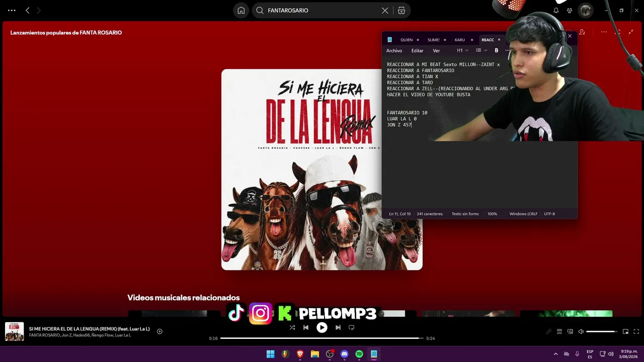Open the taskbar clock and date
This screenshot has width=644, height=362.
coord(629,354)
